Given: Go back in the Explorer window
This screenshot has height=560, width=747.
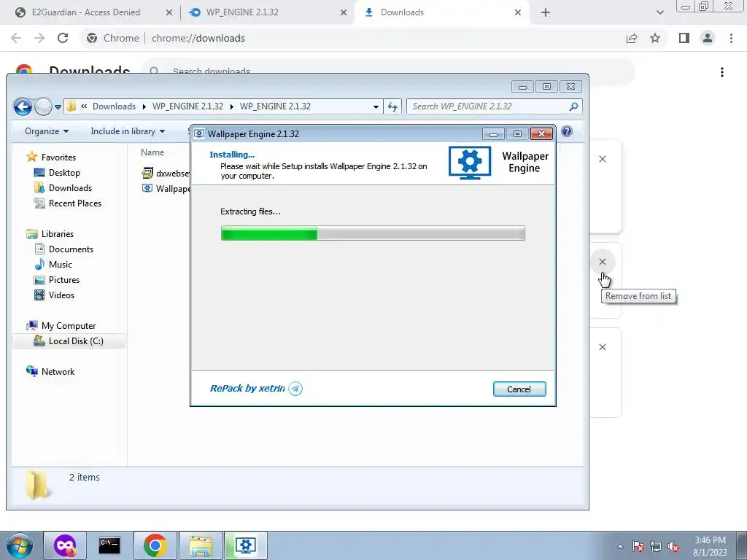Looking at the screenshot, I should coord(23,106).
